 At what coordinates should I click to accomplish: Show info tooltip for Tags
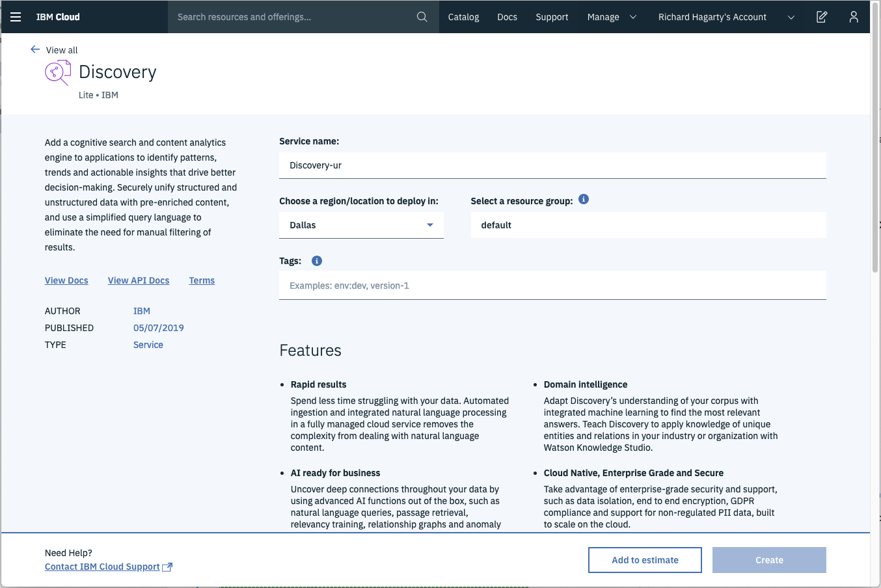tap(317, 261)
